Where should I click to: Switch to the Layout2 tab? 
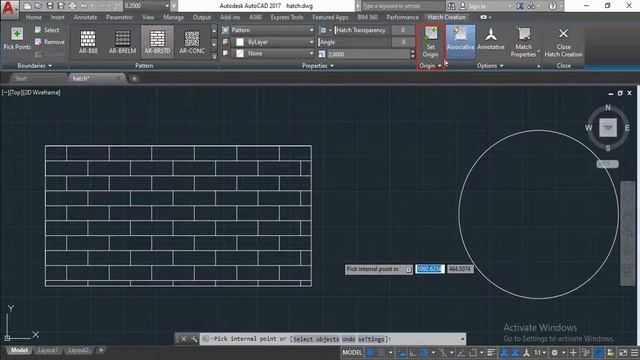tap(78, 350)
